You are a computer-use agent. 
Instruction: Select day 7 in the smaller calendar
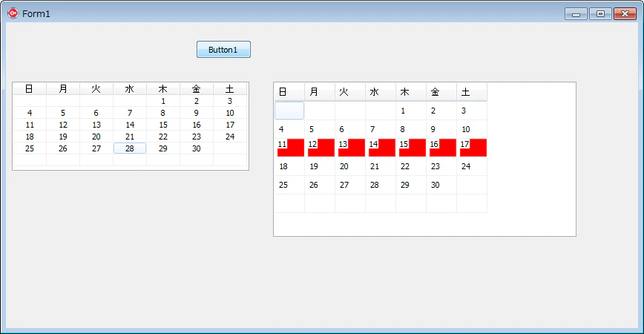[x=130, y=113]
